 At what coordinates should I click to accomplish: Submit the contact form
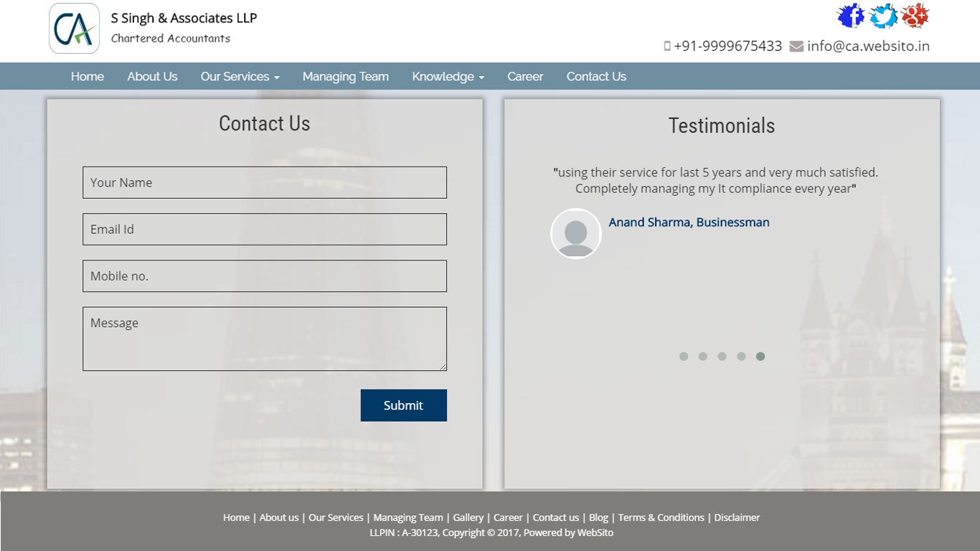(x=404, y=405)
